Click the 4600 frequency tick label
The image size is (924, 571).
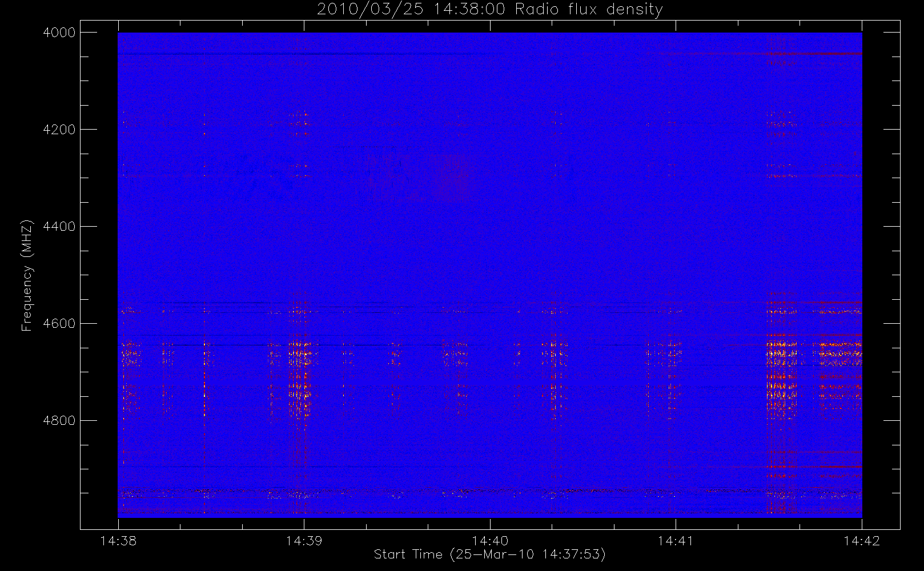pyautogui.click(x=59, y=324)
